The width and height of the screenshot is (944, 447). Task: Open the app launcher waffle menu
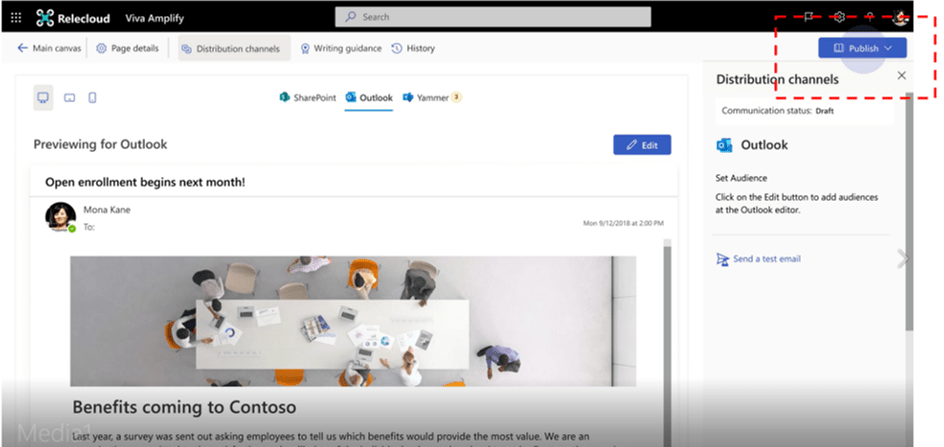point(15,17)
